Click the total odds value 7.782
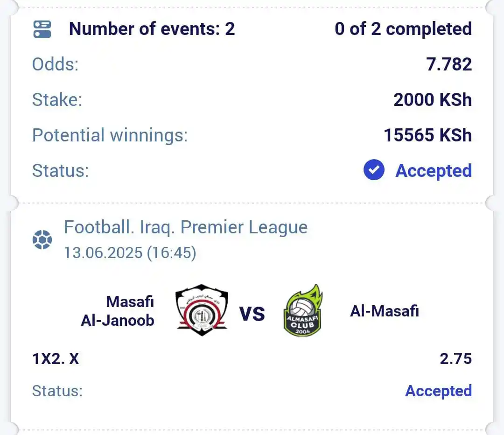The image size is (504, 435). point(449,64)
